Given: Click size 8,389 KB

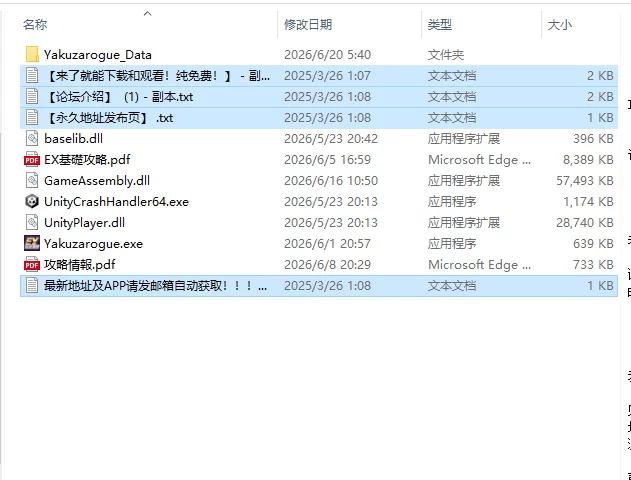Looking at the screenshot, I should click(588, 159).
